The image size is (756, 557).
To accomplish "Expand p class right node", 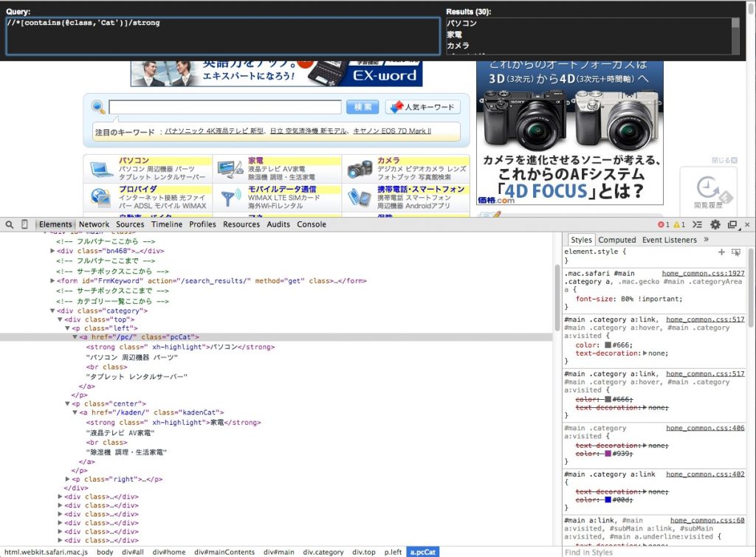I will tap(67, 480).
